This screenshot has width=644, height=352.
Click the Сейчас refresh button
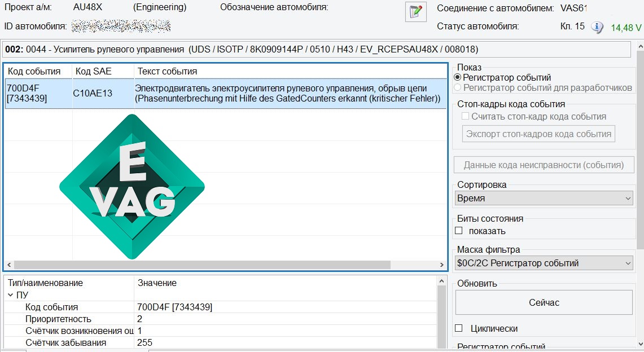[544, 303]
